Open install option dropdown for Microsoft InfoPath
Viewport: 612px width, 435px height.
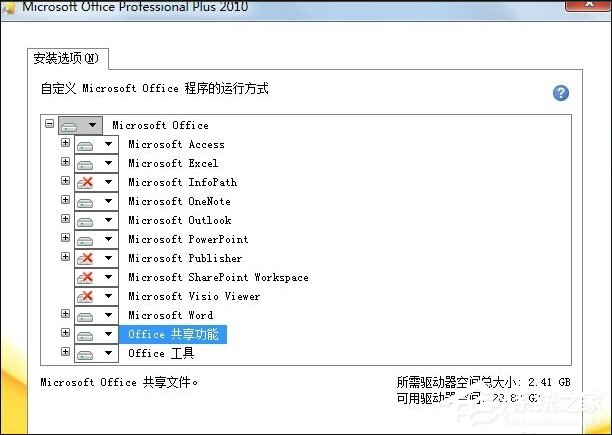tap(96, 182)
